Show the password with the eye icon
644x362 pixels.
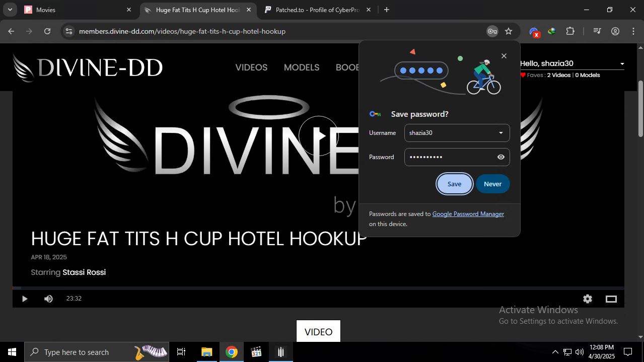[500, 157]
